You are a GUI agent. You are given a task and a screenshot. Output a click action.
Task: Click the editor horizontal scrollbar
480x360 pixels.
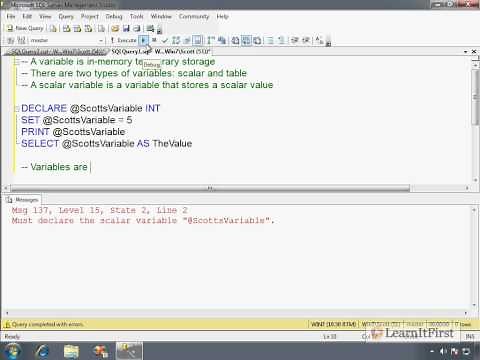tap(210, 188)
